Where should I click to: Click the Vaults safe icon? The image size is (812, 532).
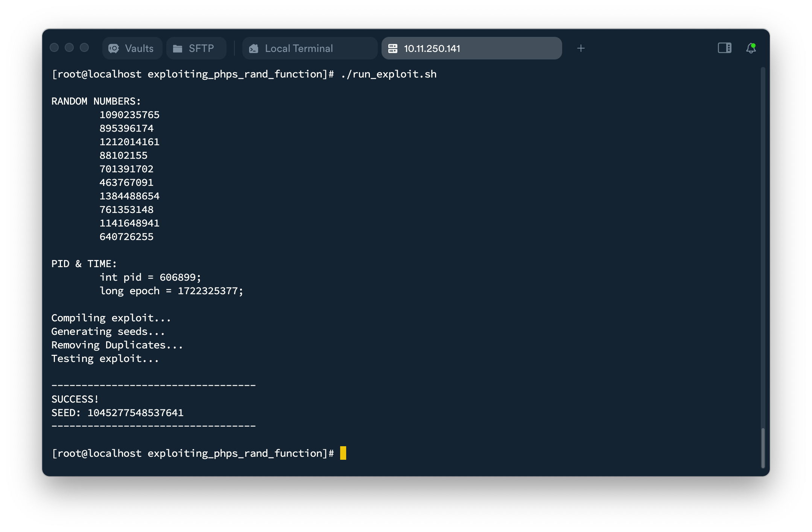click(x=114, y=49)
